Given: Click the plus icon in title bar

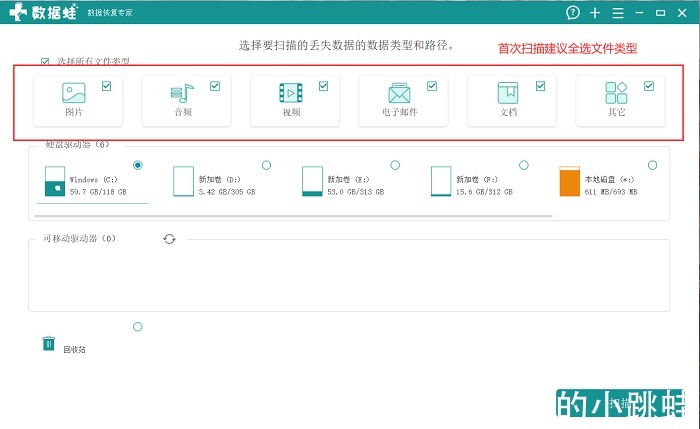Looking at the screenshot, I should coord(595,13).
